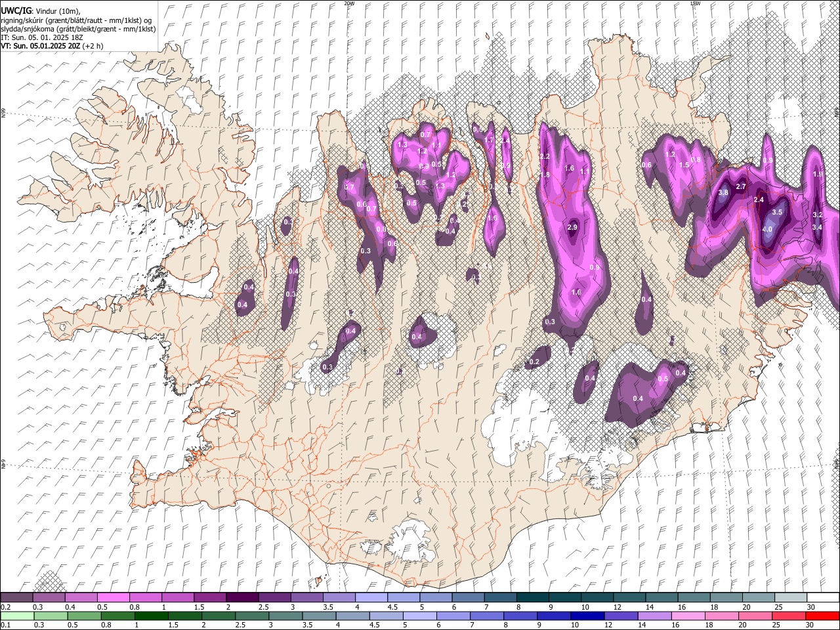This screenshot has height=630, width=840.
Task: Select white top-row swatch above 30
Action: point(822,597)
